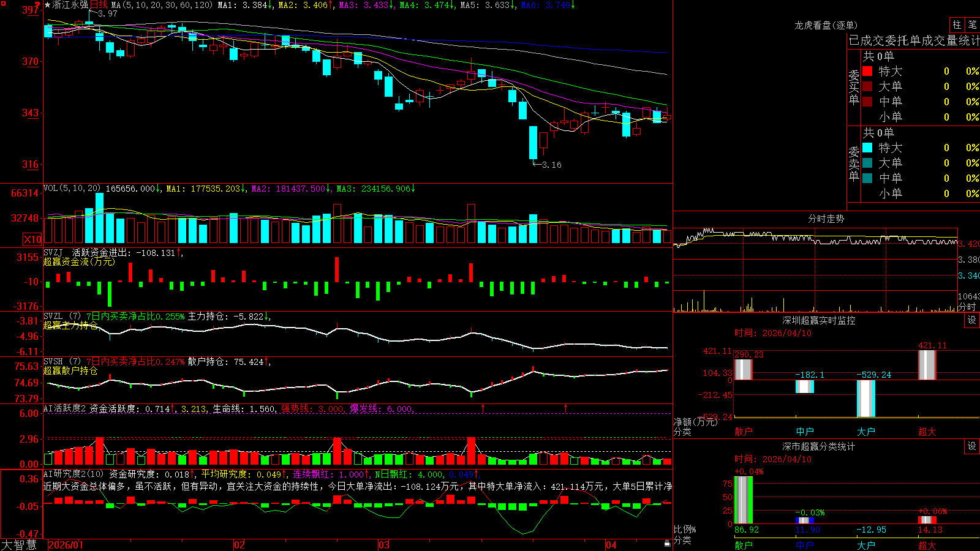This screenshot has width=980, height=551.
Task: Click the VOL(5,10,20) indicator label
Action: 72,189
